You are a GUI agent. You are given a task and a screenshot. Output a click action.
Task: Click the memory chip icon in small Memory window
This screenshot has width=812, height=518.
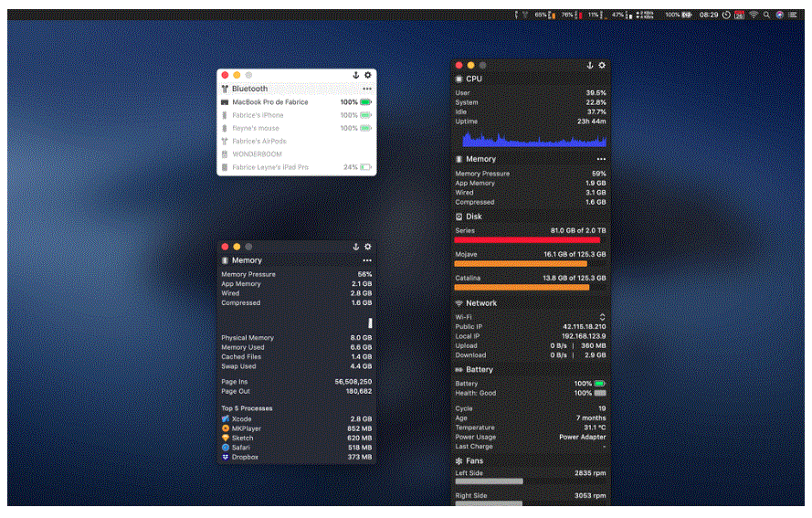(x=225, y=260)
